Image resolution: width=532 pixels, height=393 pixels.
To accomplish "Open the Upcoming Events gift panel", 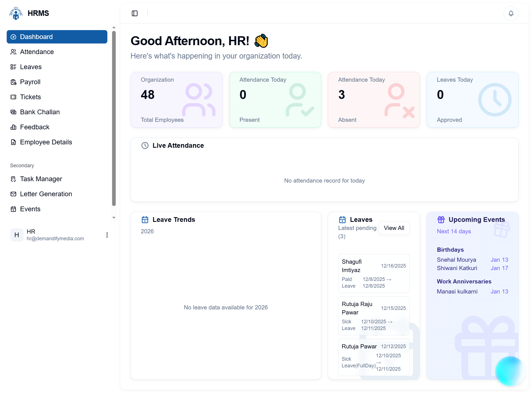I will [x=442, y=219].
